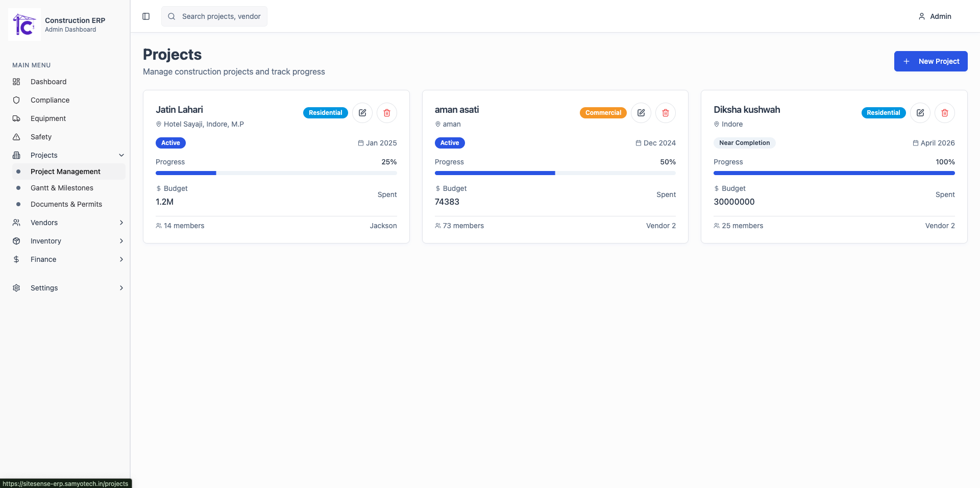
Task: Expand the Settings submenu chevron
Action: point(121,288)
